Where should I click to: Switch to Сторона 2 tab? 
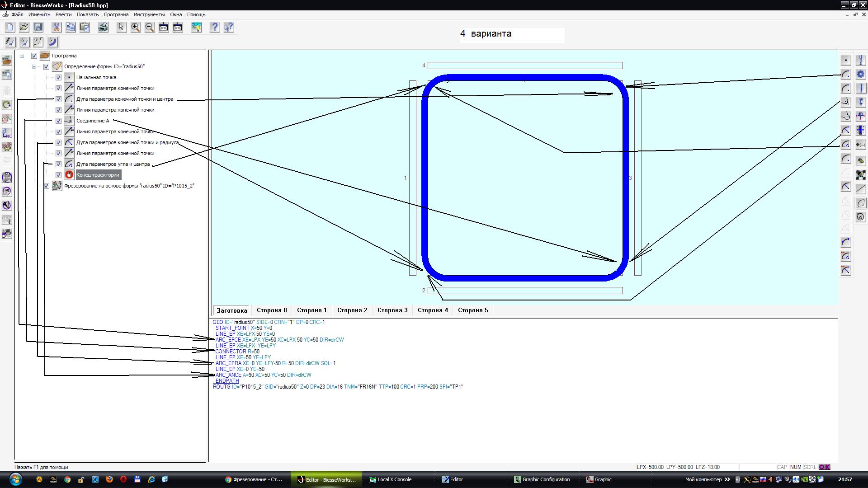352,310
